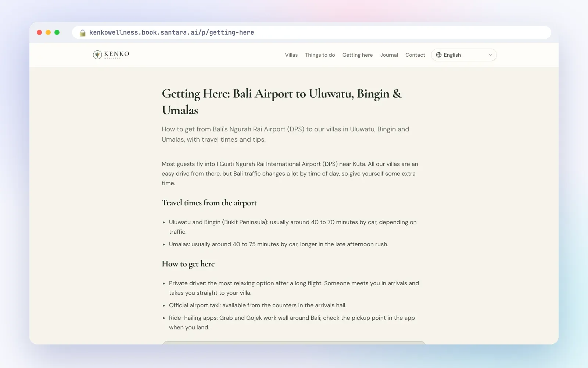Click the padlock icon in the address bar

coord(83,33)
